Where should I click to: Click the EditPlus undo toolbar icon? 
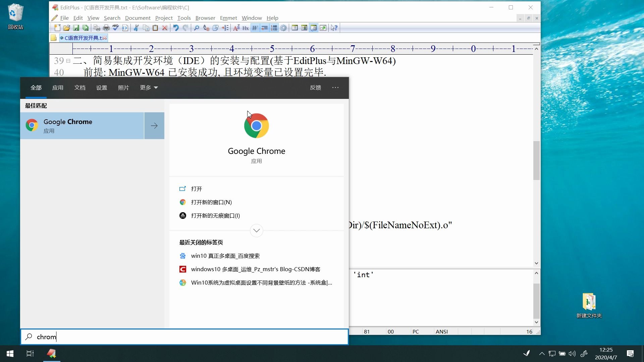(x=175, y=27)
